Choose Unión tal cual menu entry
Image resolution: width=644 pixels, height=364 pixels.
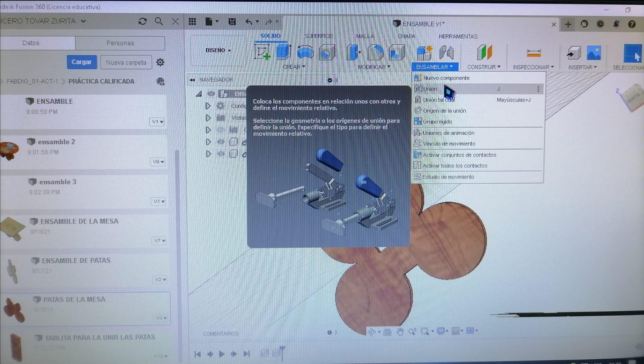pos(478,99)
